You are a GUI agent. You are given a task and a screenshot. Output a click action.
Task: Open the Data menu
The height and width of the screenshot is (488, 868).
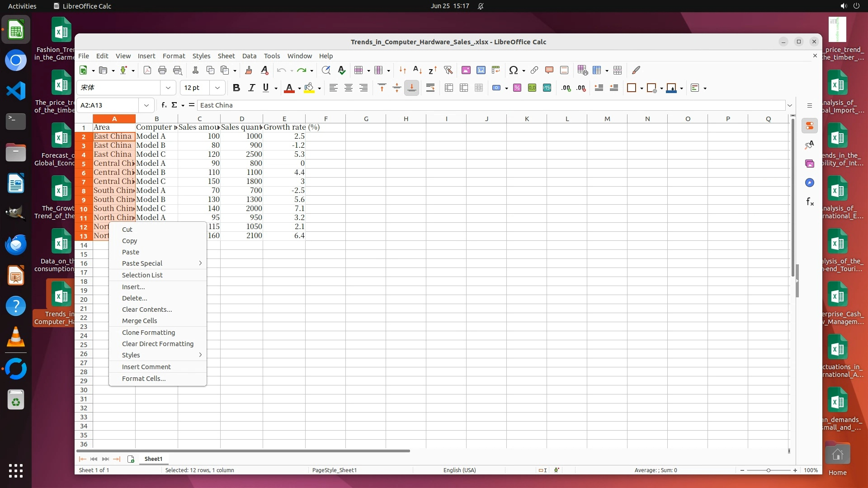(x=249, y=56)
